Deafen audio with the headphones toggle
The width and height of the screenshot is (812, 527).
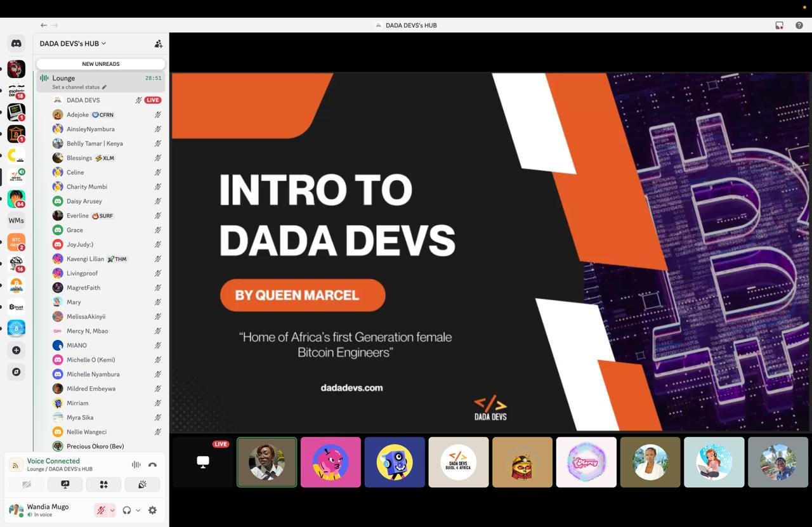click(125, 510)
